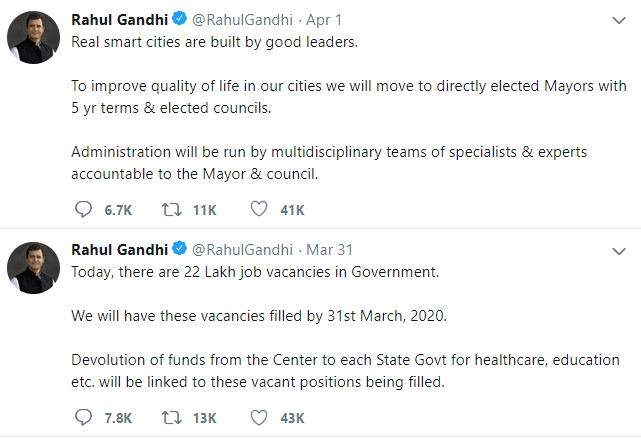The height and width of the screenshot is (439, 641).
Task: Click the verified badge on the Apr 1 tweet
Action: [x=179, y=18]
